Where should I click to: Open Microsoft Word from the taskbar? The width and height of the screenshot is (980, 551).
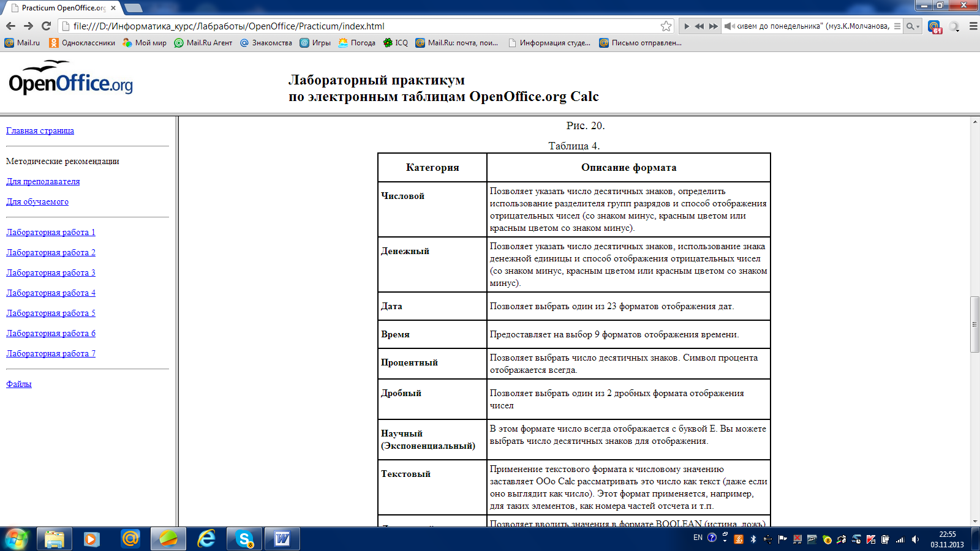pyautogui.click(x=282, y=539)
